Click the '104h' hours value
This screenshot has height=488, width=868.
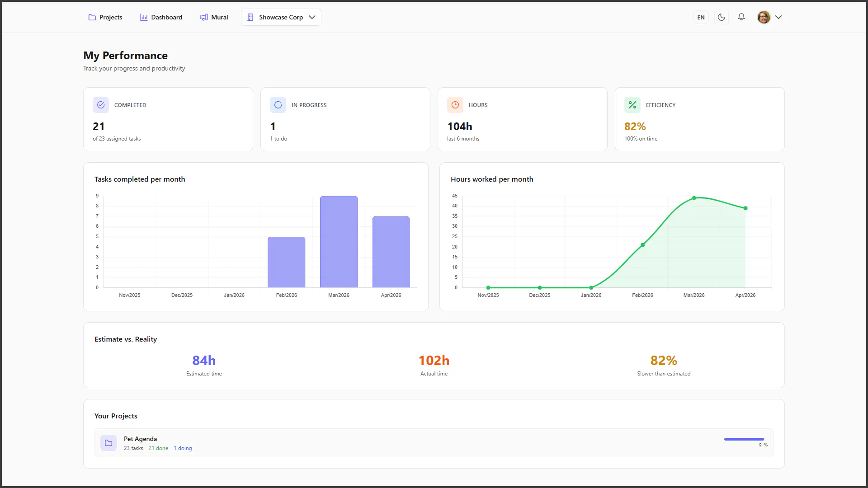(x=460, y=127)
